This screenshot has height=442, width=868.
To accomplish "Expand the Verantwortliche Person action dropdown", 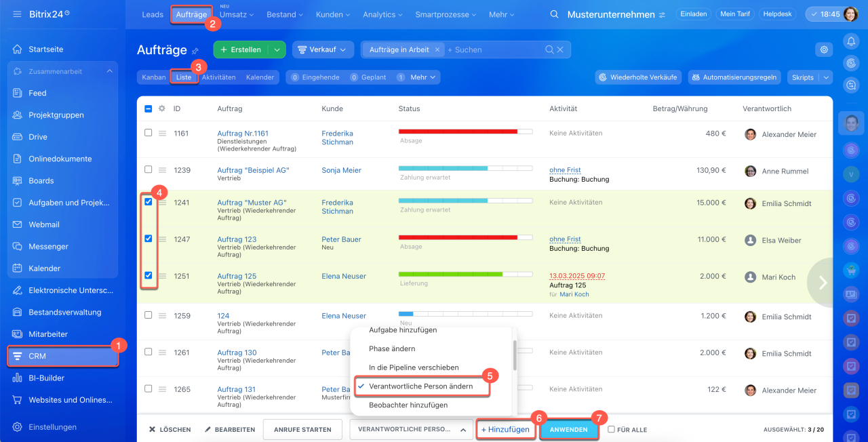I will click(x=411, y=429).
